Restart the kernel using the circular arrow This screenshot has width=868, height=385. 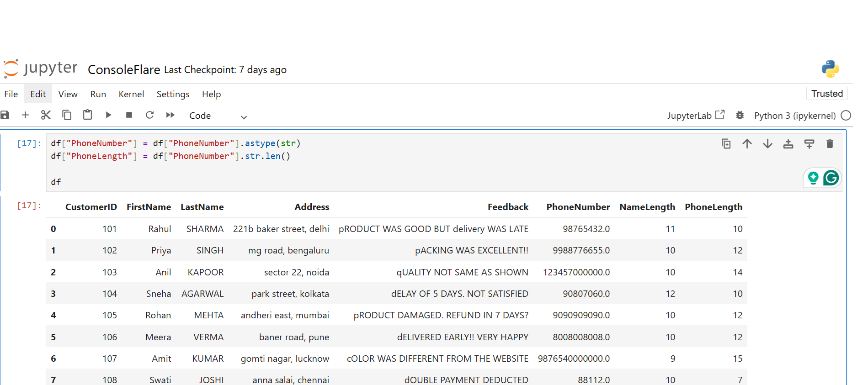click(149, 115)
